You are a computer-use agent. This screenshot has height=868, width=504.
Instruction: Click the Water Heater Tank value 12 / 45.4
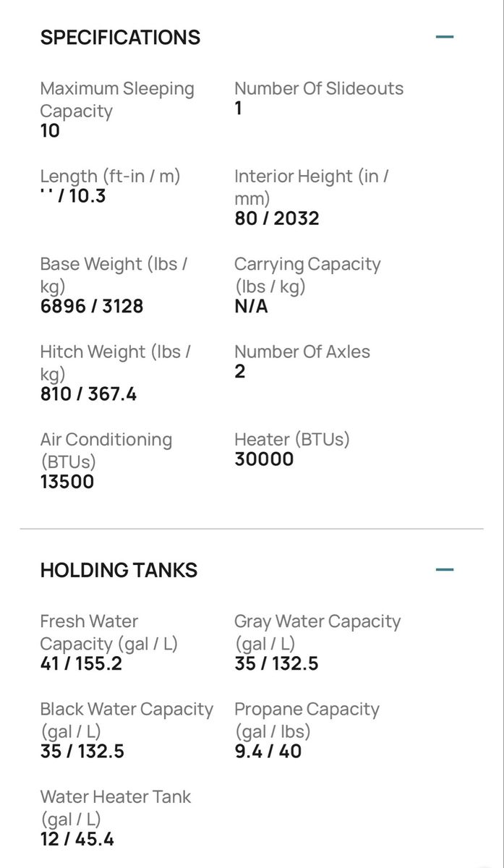point(77,839)
